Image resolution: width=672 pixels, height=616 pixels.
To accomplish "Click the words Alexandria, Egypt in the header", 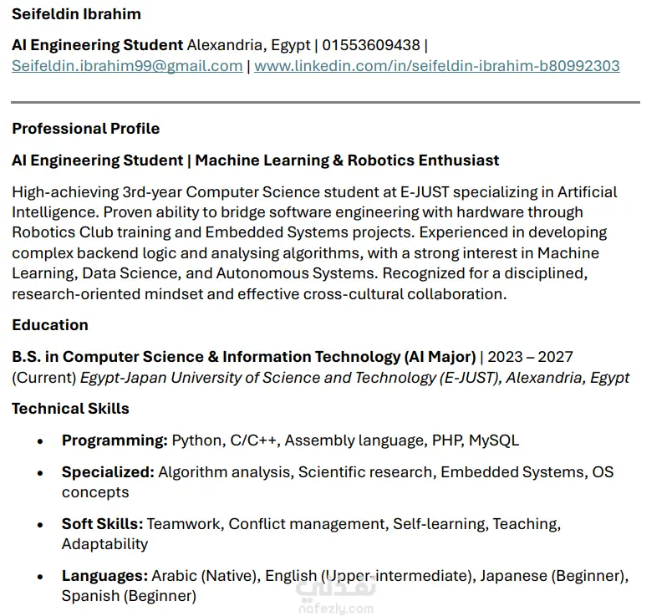I will tap(248, 45).
